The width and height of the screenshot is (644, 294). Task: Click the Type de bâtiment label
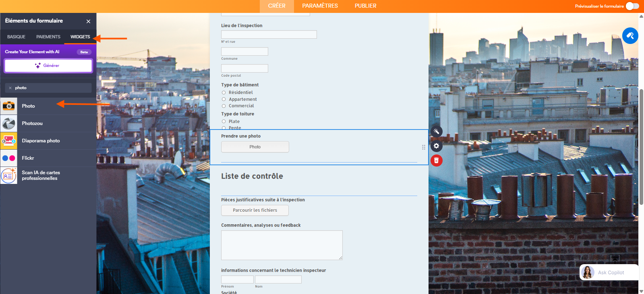tap(240, 85)
